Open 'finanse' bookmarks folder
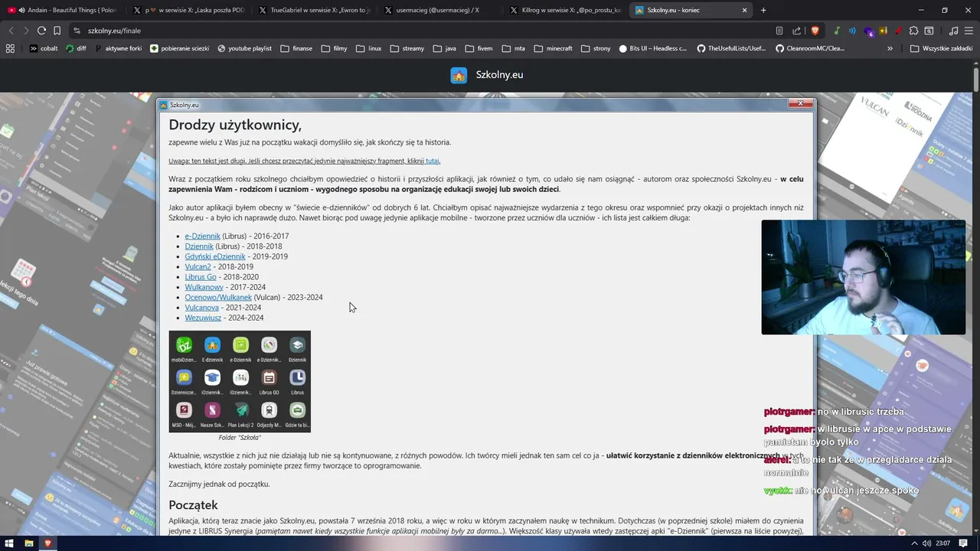This screenshot has height=551, width=980. (x=296, y=48)
